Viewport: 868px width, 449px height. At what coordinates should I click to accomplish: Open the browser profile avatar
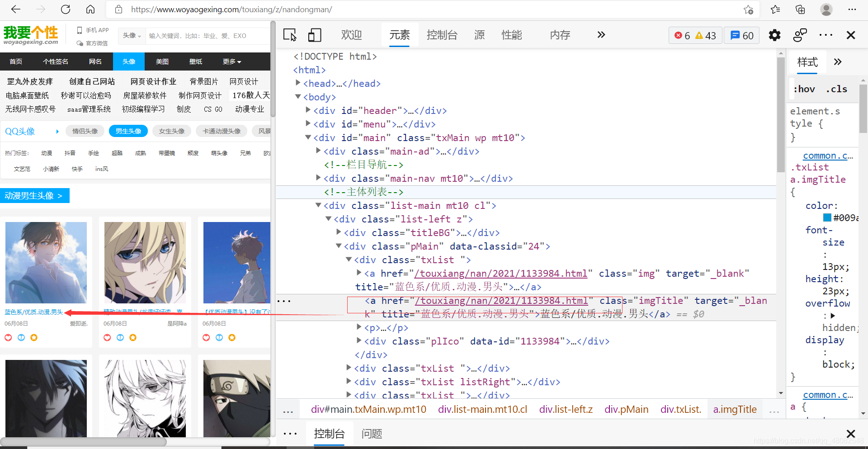pos(826,9)
